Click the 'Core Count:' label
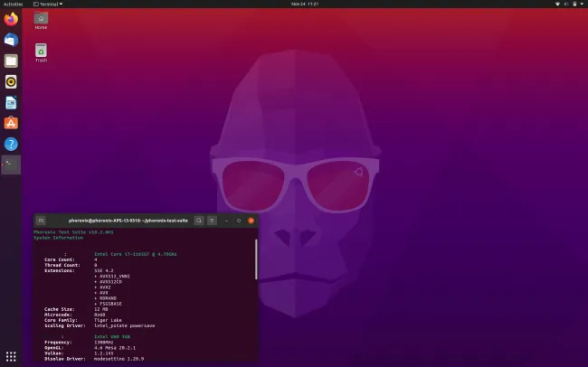Viewport: 588px width, 367px height. (x=60, y=259)
